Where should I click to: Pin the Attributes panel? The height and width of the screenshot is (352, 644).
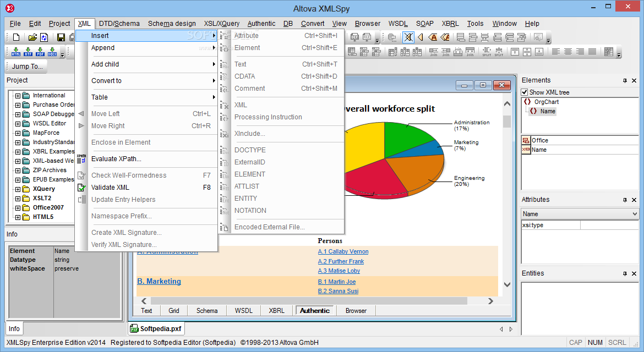point(625,200)
